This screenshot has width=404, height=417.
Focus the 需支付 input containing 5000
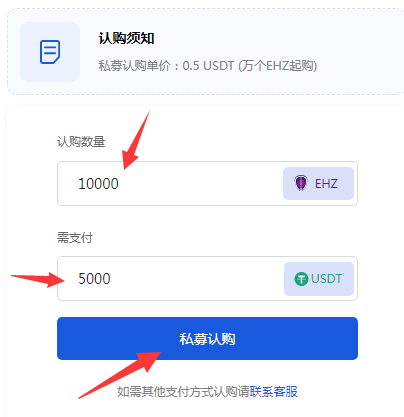207,279
